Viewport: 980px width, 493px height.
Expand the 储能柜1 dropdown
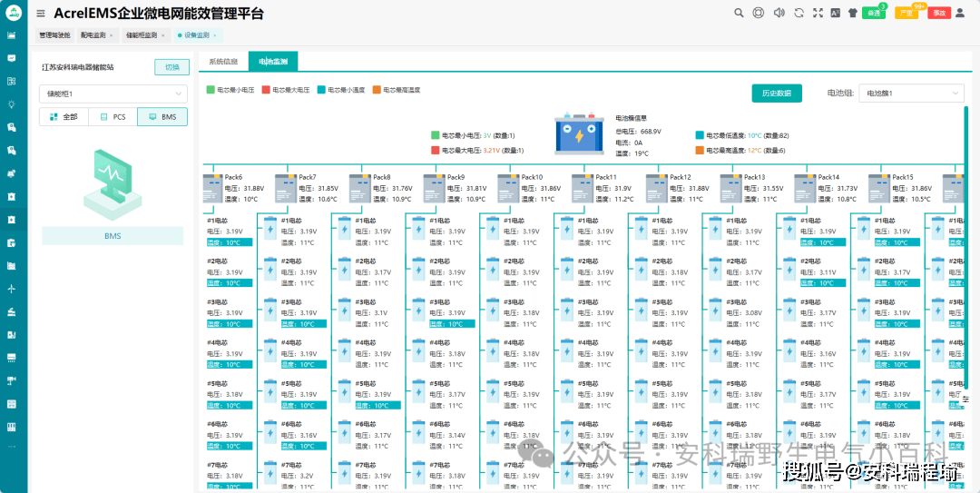[113, 94]
